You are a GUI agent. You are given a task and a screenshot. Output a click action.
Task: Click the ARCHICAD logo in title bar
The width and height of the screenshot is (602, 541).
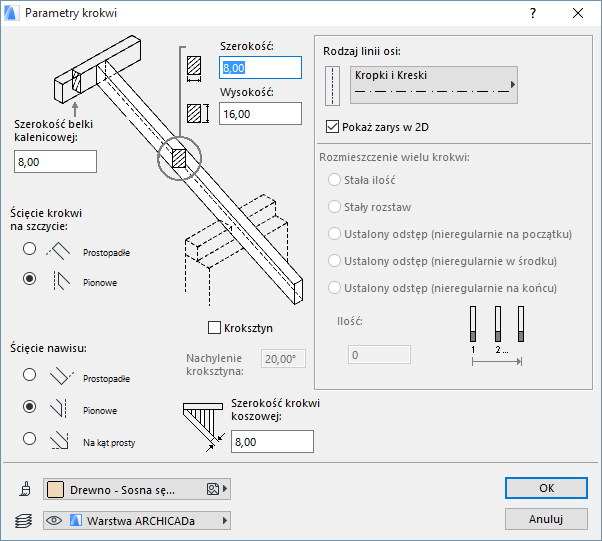pyautogui.click(x=10, y=13)
